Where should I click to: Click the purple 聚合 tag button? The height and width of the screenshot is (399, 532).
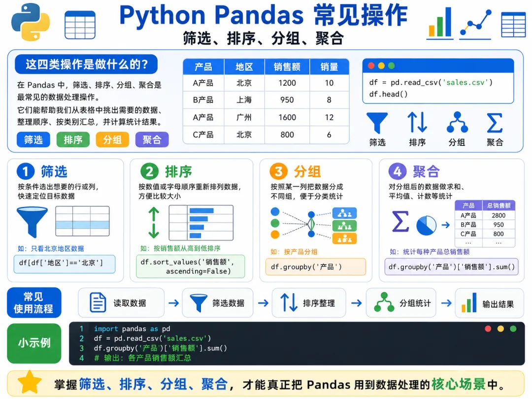click(152, 139)
